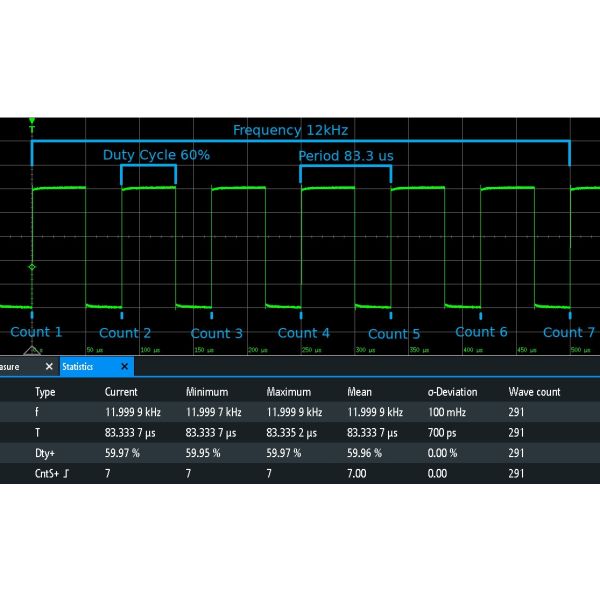Select the Dty+ duty cycle row

(x=300, y=453)
